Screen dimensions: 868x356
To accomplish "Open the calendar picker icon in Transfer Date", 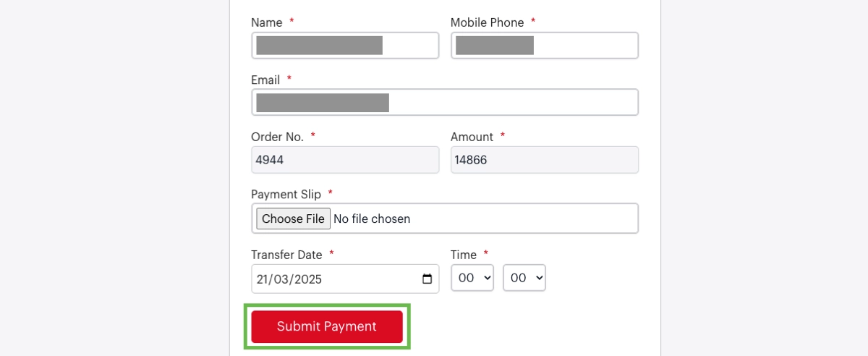I will (x=427, y=279).
